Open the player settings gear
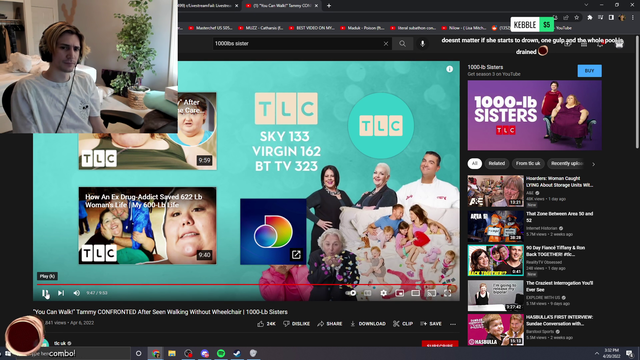The width and height of the screenshot is (640, 360). click(383, 293)
